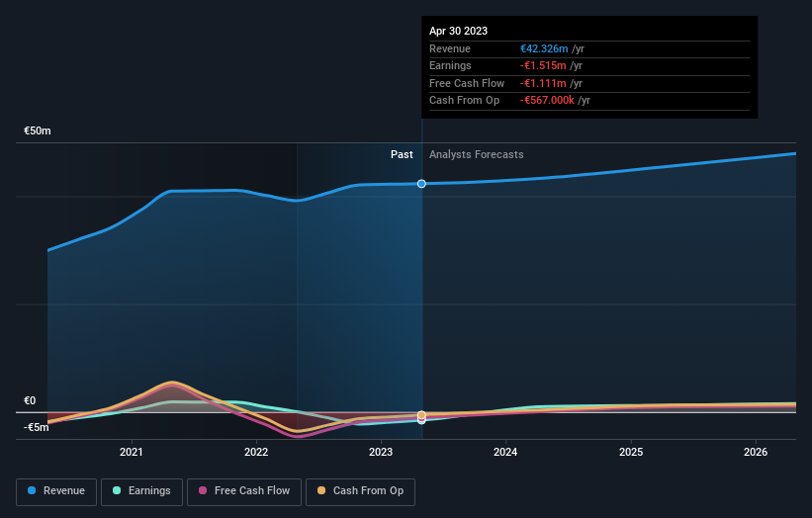Click the pink Free Cash Flow legend dot
The image size is (812, 518).
click(203, 490)
